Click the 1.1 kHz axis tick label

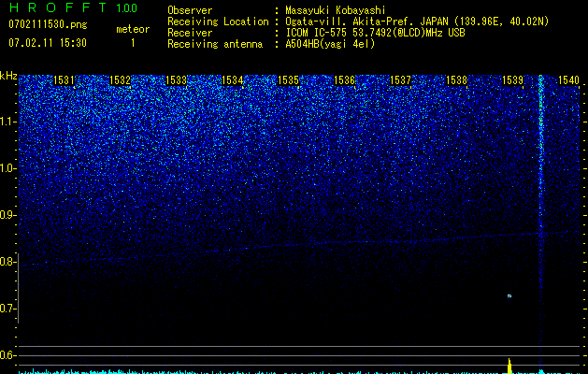click(x=7, y=122)
